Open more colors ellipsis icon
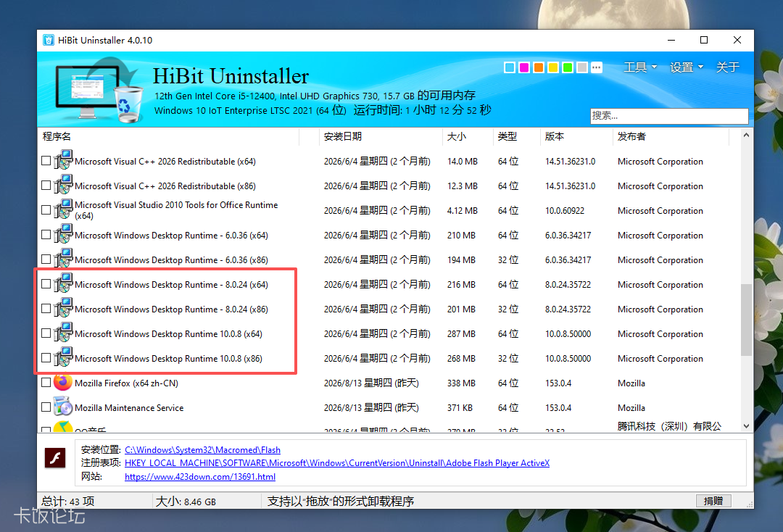 pyautogui.click(x=597, y=67)
